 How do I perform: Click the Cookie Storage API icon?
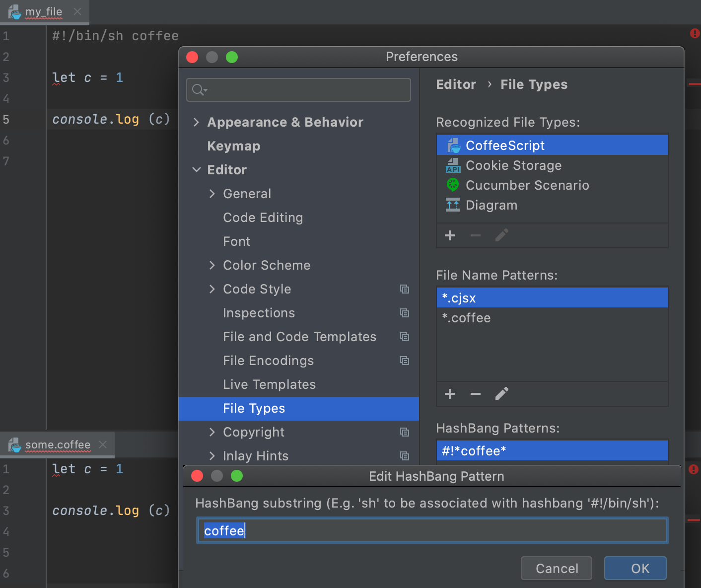point(453,165)
